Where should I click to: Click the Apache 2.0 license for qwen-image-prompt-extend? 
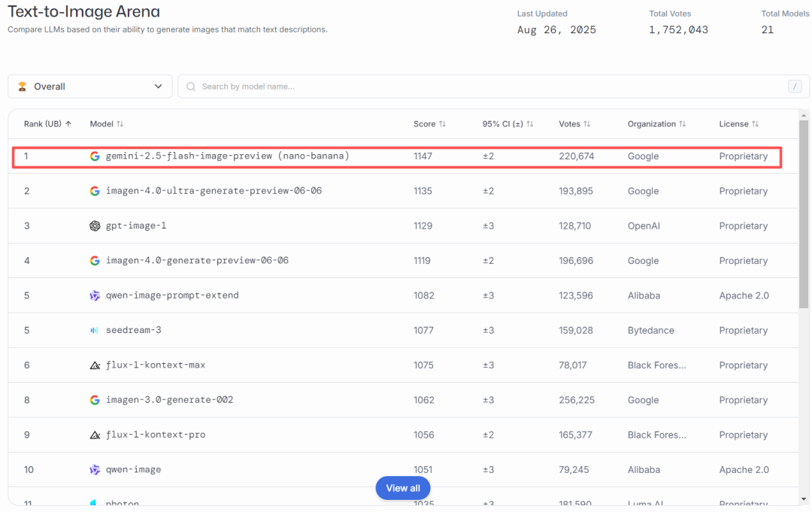point(744,295)
